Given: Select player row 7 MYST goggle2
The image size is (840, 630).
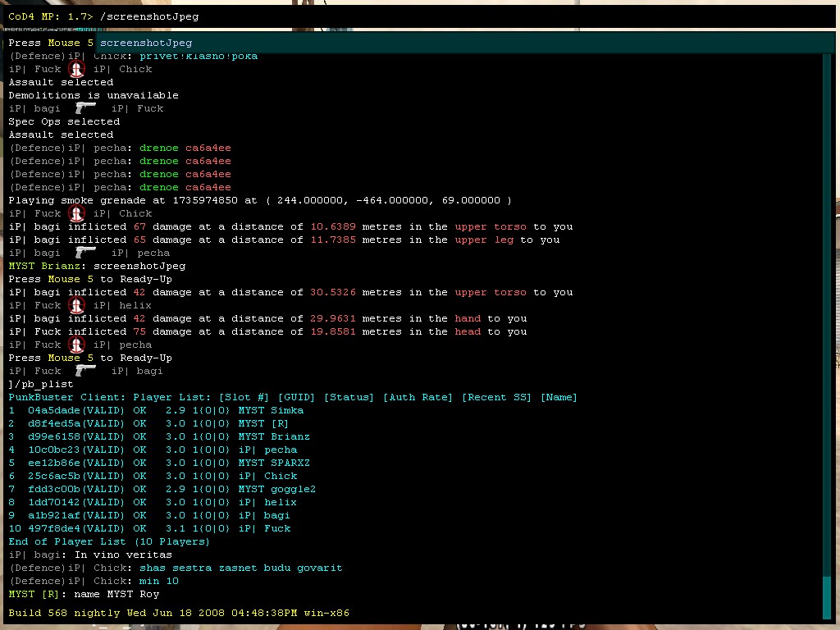Looking at the screenshot, I should (x=162, y=489).
